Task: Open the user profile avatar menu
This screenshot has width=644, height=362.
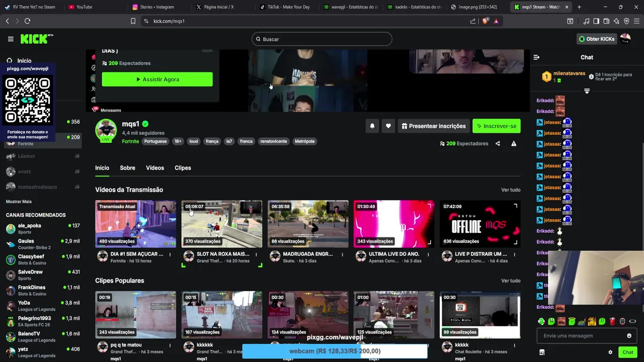Action: (x=625, y=39)
